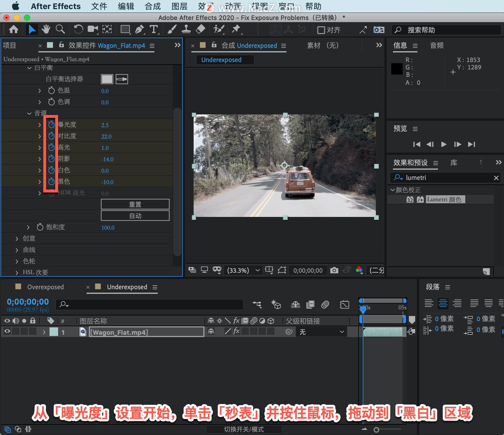Viewport: 504px width, 435px height.
Task: Toggle 曝光度 stopwatch keyframing
Action: coord(51,125)
